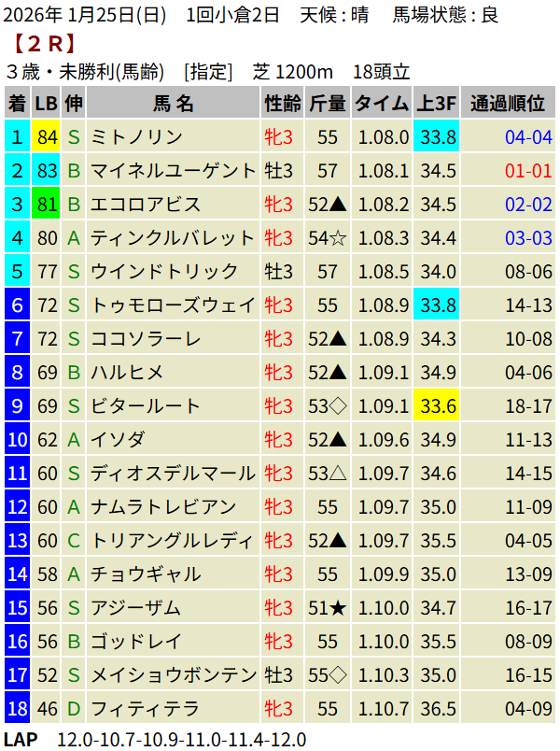The width and height of the screenshot is (560, 751).
Task: Click the △ symbol in ディオスデルマール's weight
Action: click(x=338, y=474)
